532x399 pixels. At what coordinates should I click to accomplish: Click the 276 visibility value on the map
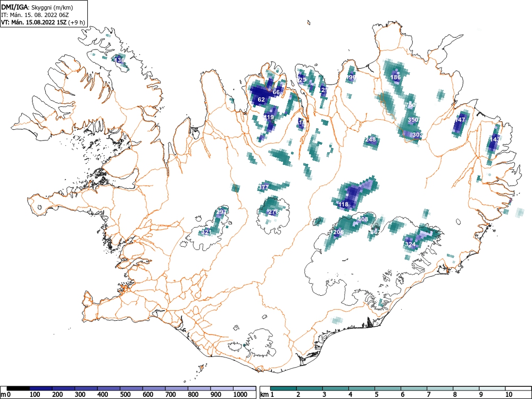click(273, 212)
